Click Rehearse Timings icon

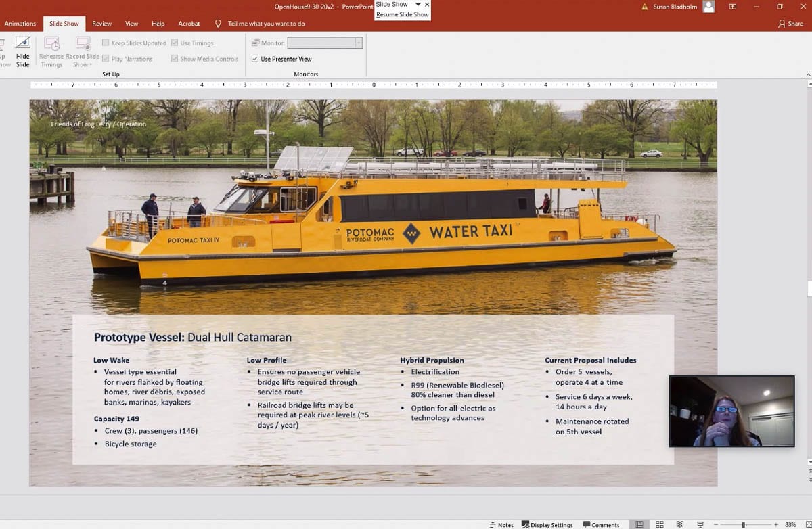(51, 45)
